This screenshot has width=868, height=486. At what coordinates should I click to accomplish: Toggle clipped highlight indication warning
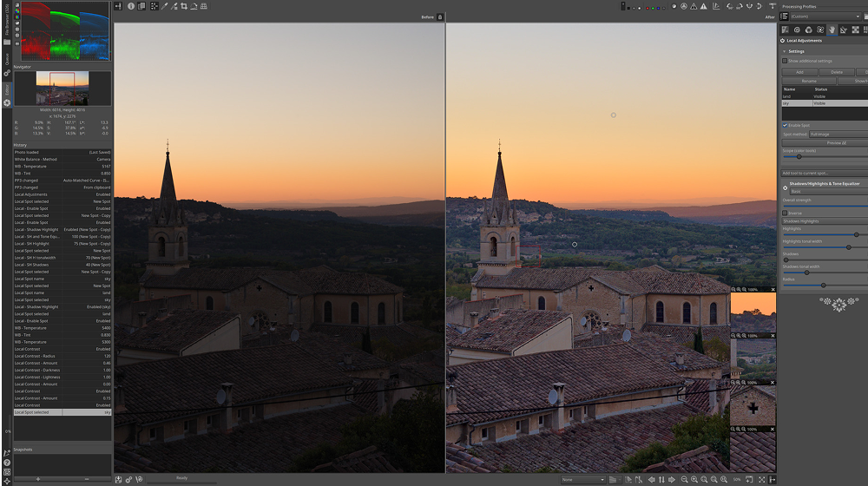(704, 6)
